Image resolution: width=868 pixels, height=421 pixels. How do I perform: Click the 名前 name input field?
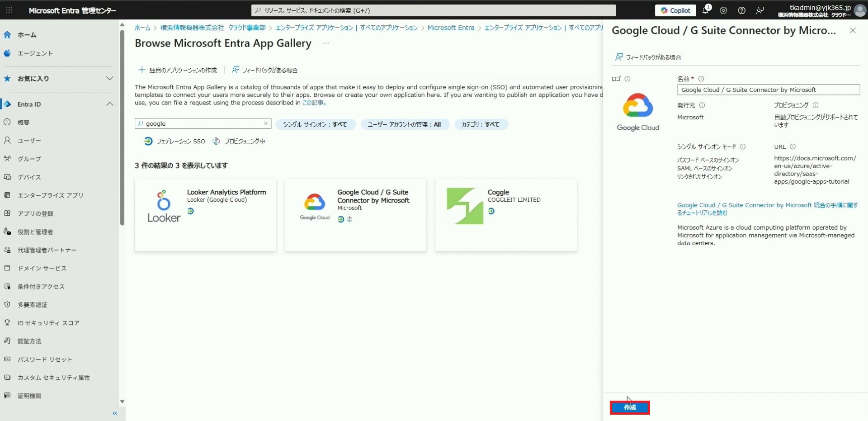tap(768, 90)
